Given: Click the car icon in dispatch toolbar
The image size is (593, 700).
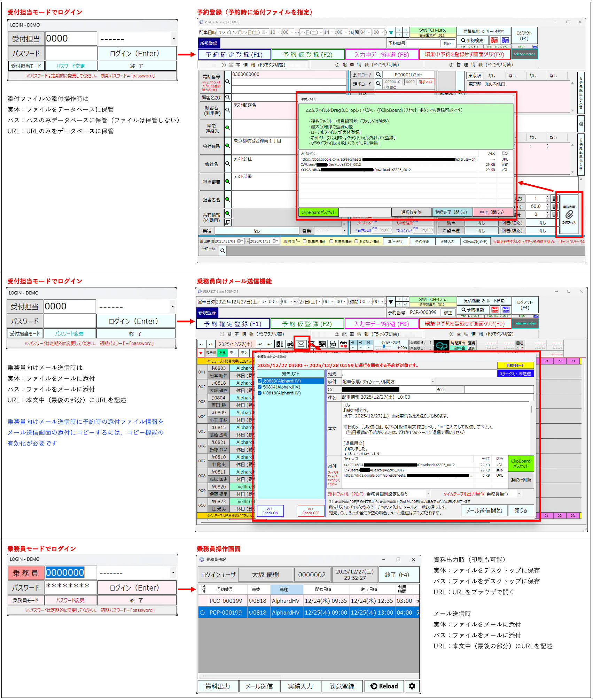Looking at the screenshot, I should point(343,344).
